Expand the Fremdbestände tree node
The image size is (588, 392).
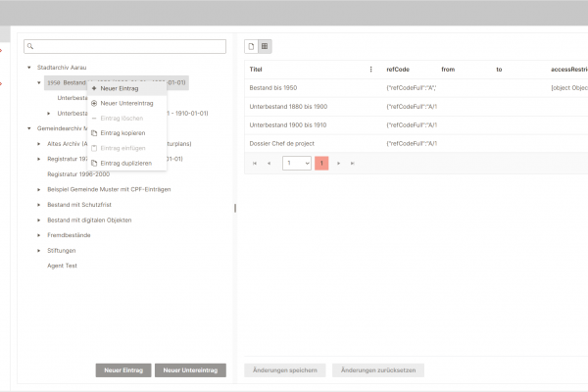click(39, 235)
